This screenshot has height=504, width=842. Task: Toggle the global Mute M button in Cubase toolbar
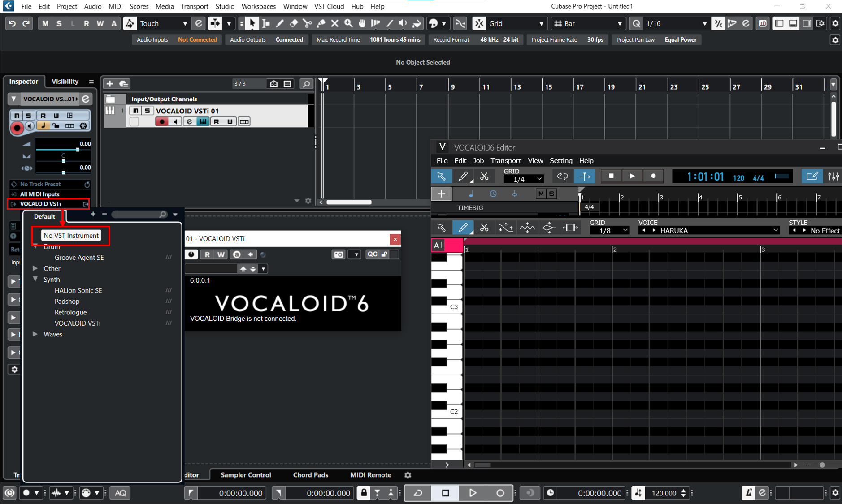[x=45, y=23]
